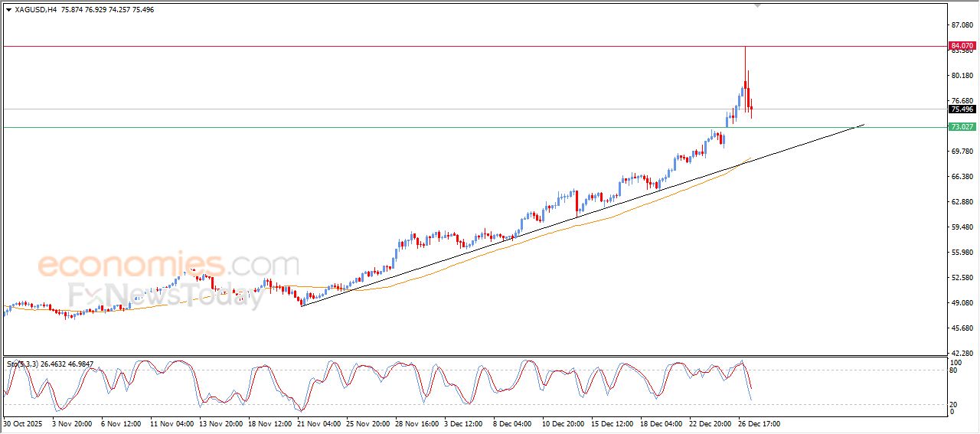This screenshot has width=980, height=434.
Task: Click the economies.com watermark
Action: click(x=168, y=266)
